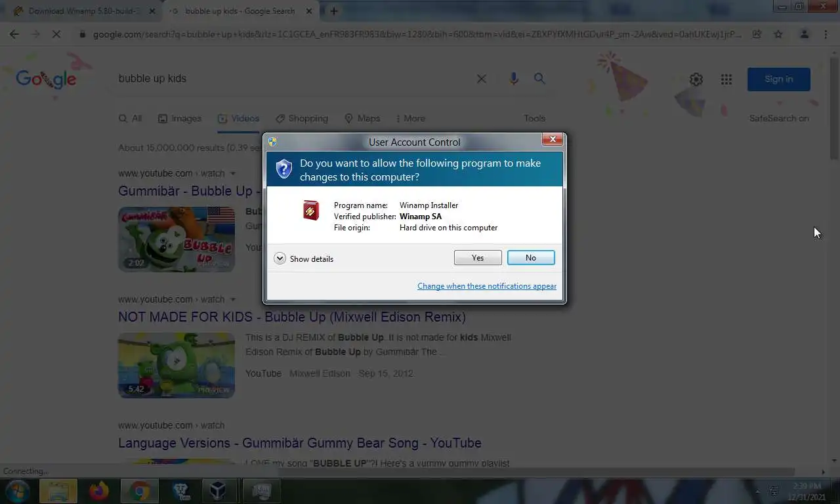Screen dimensions: 840x504
Task: Click Yes in User Account Control dialog
Action: coord(478,258)
